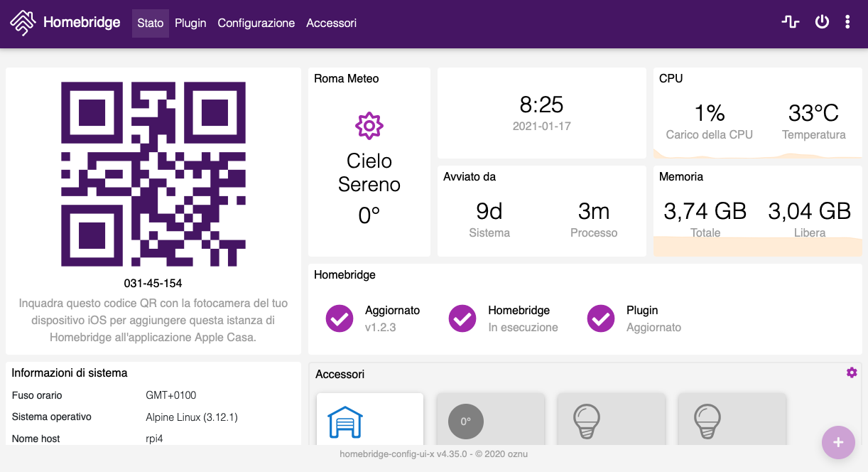Click the Homebridge logo icon
The image size is (868, 472).
point(23,23)
